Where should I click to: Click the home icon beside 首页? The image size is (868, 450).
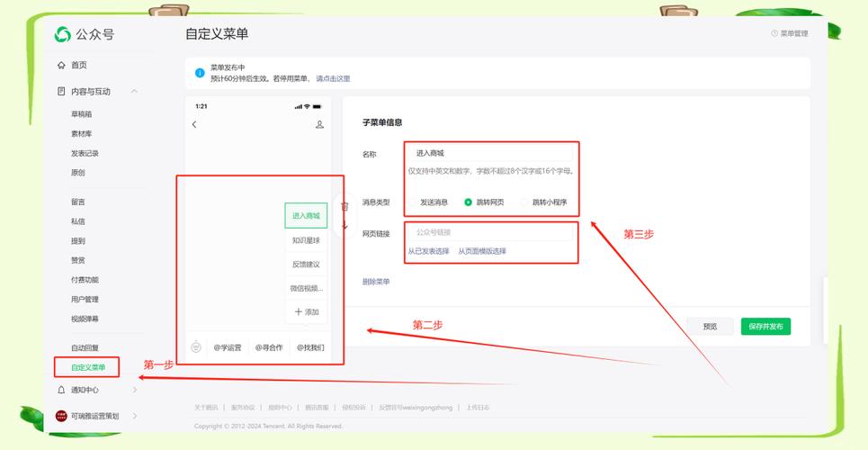click(x=61, y=65)
